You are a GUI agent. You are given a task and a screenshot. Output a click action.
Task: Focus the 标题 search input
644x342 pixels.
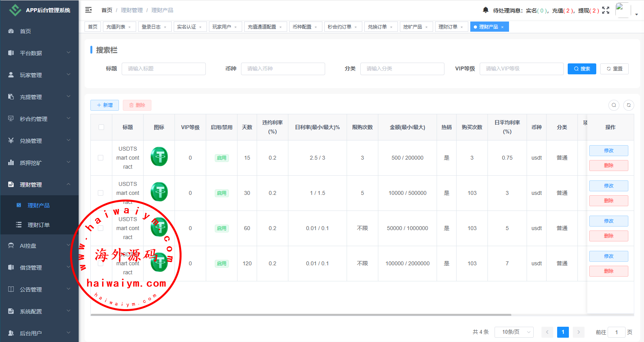coord(164,69)
